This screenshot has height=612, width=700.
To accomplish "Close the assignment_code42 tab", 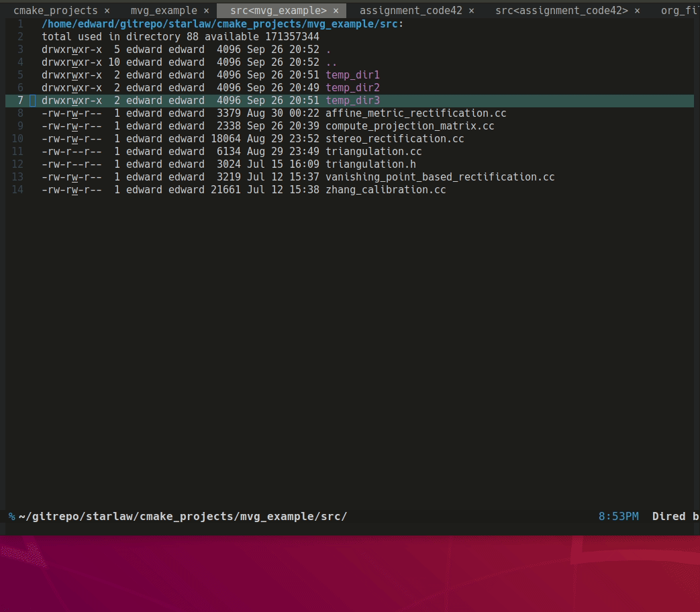I will pyautogui.click(x=471, y=11).
